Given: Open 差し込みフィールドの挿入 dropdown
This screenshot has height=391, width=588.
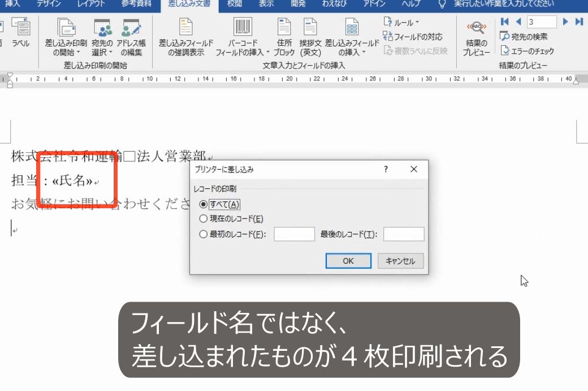Looking at the screenshot, I should click(x=352, y=37).
